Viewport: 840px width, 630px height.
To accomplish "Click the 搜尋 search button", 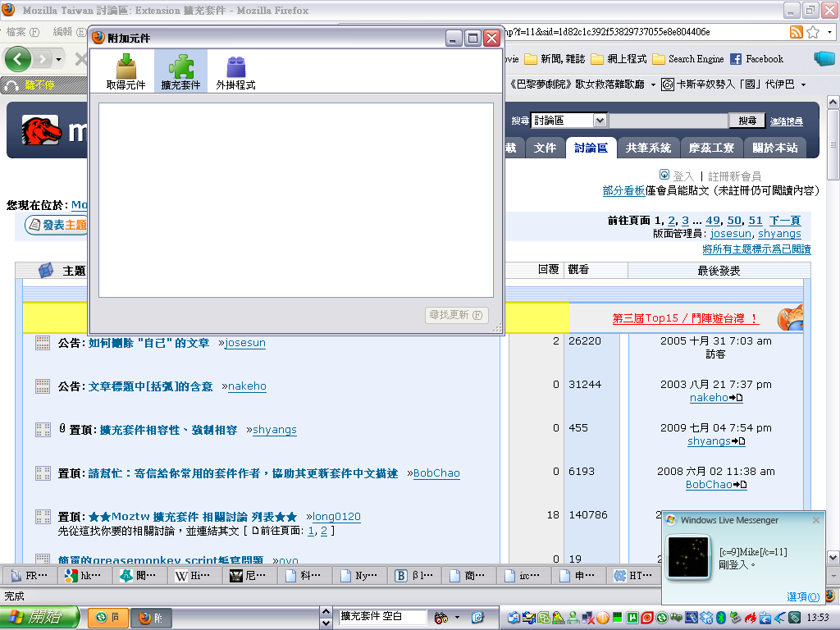I will pyautogui.click(x=746, y=121).
